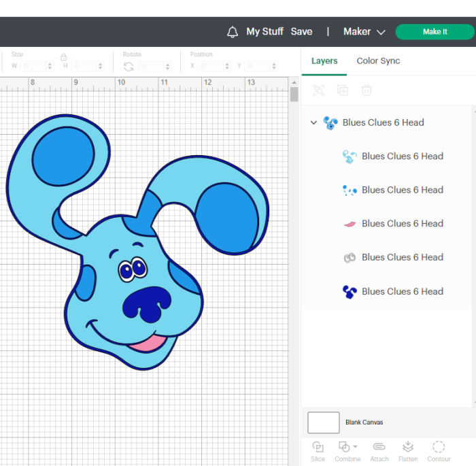Click the Delete trash icon

367,90
